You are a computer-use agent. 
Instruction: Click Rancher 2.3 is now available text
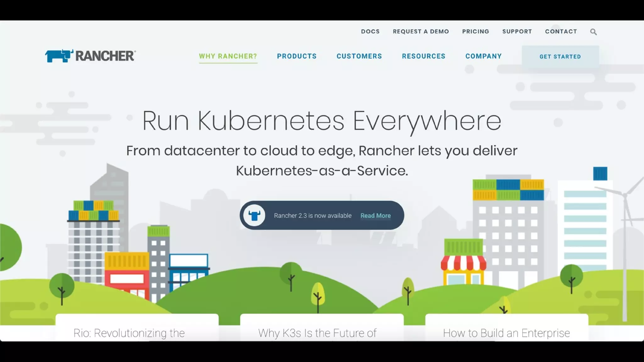[x=313, y=216]
